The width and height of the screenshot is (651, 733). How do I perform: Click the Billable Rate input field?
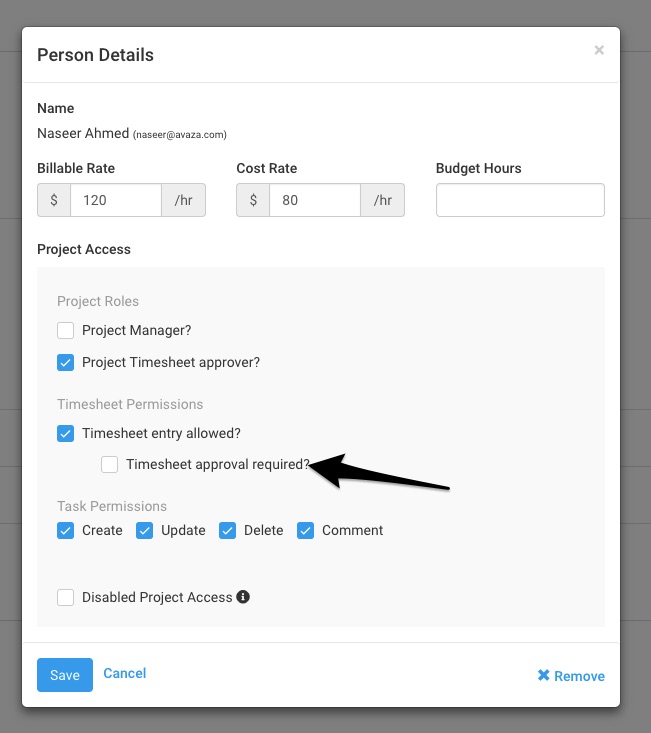pos(116,200)
